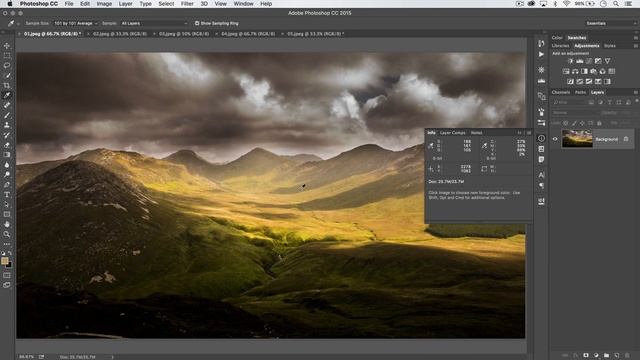Add a Curves adjustment
This screenshot has width=640, height=360.
tap(589, 61)
